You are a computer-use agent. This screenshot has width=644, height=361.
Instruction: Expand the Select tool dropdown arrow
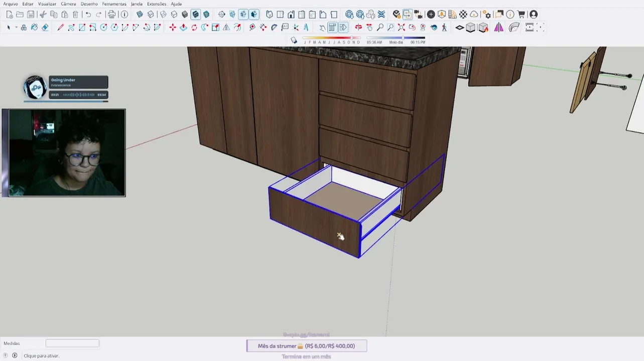coord(16,28)
